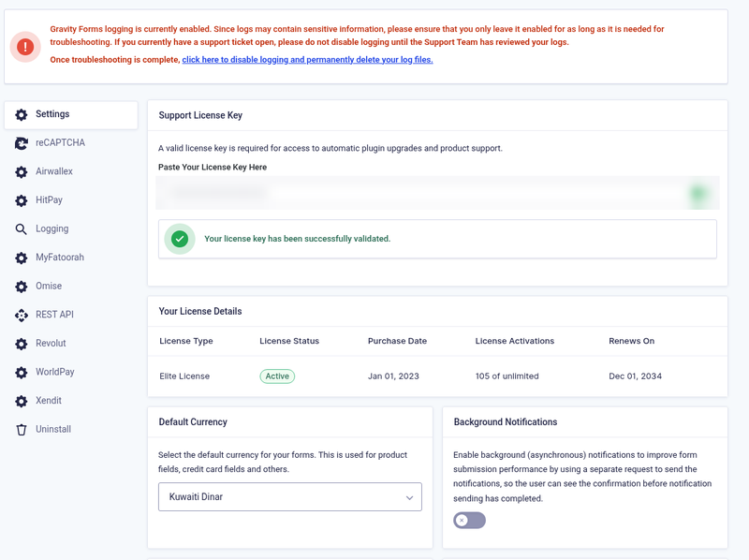Click the "License Status" column header
The width and height of the screenshot is (749, 560).
point(289,341)
